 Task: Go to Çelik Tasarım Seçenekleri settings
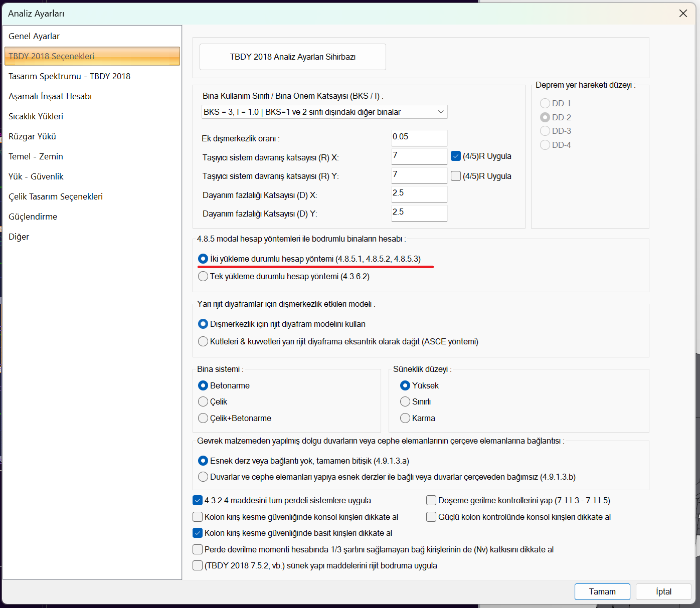pyautogui.click(x=56, y=196)
